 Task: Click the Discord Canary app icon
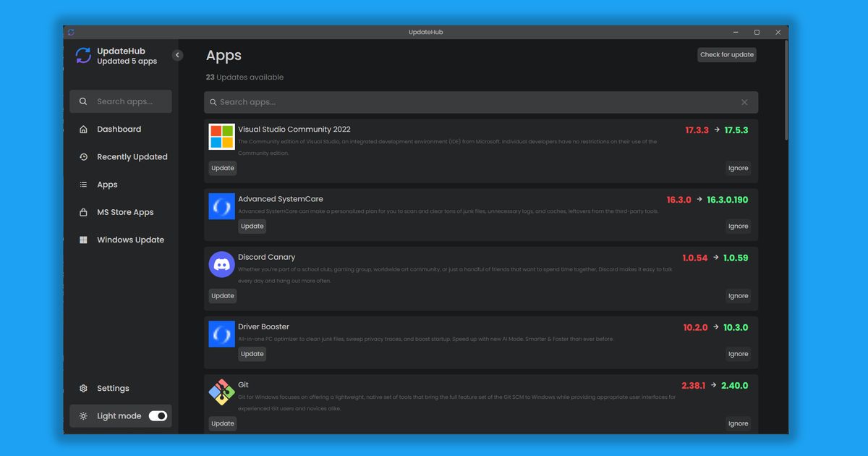tap(222, 264)
